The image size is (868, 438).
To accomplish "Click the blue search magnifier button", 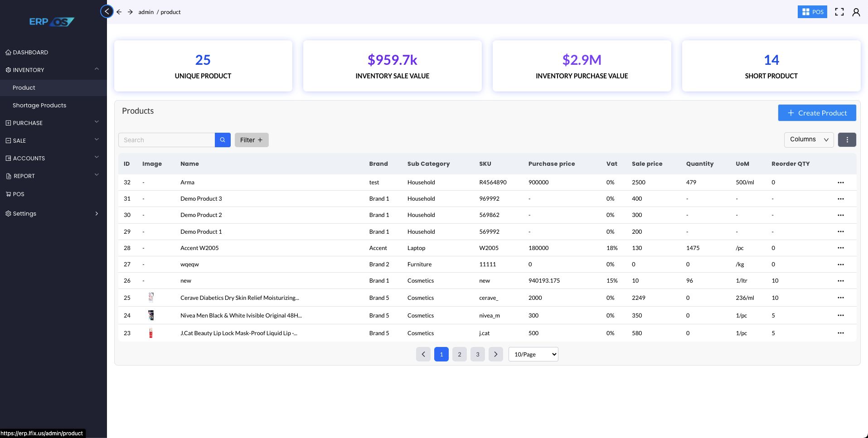I will 223,140.
